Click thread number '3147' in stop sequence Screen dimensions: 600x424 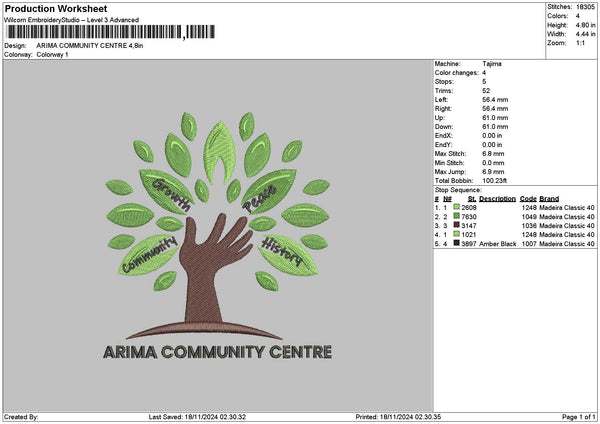tap(469, 226)
